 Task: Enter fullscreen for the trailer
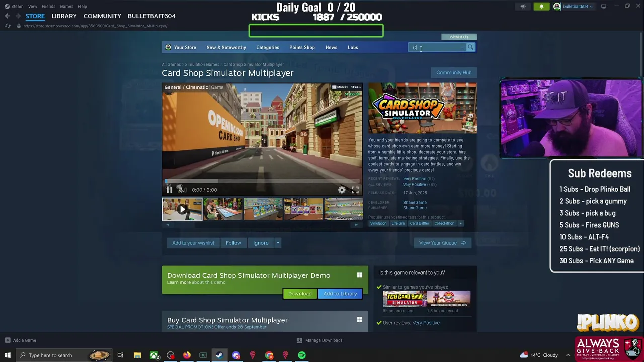[x=355, y=190]
